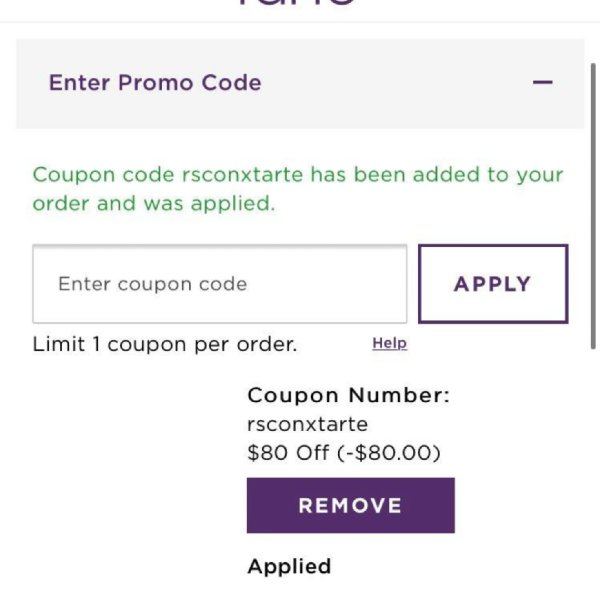600x600 pixels.
Task: Click the gray promo code header bar
Action: click(300, 83)
